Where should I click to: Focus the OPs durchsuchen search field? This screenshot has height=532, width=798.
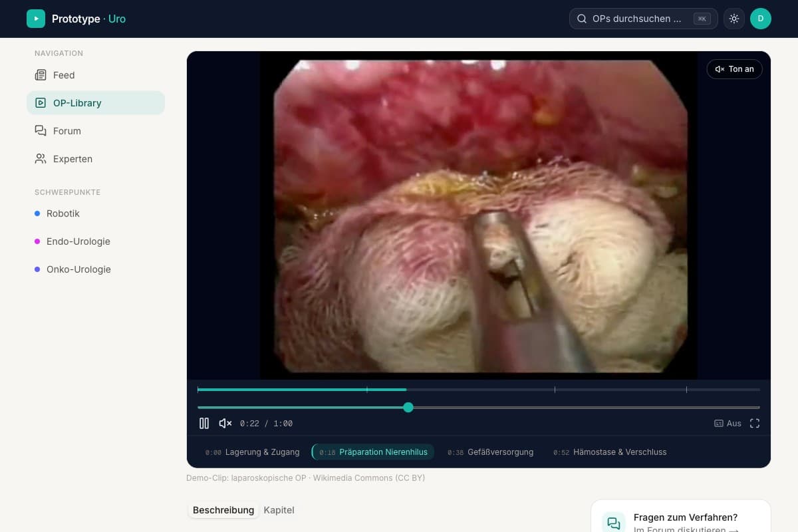point(643,19)
